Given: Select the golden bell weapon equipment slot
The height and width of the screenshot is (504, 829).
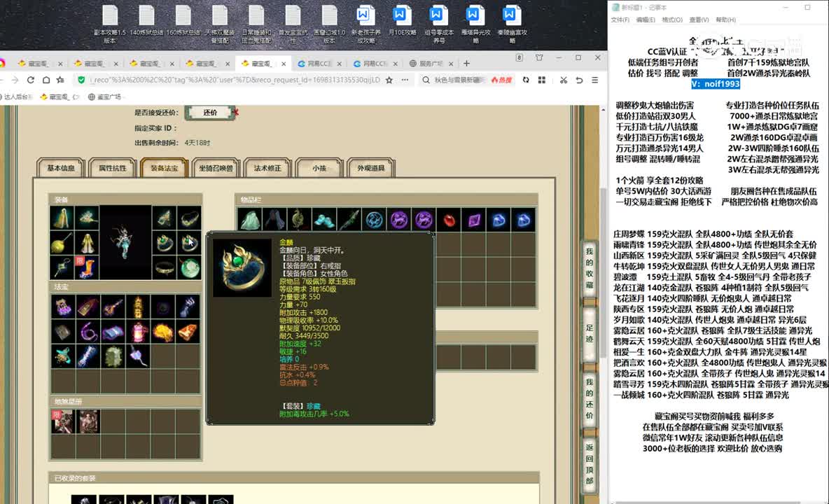Looking at the screenshot, I should pos(62,244).
